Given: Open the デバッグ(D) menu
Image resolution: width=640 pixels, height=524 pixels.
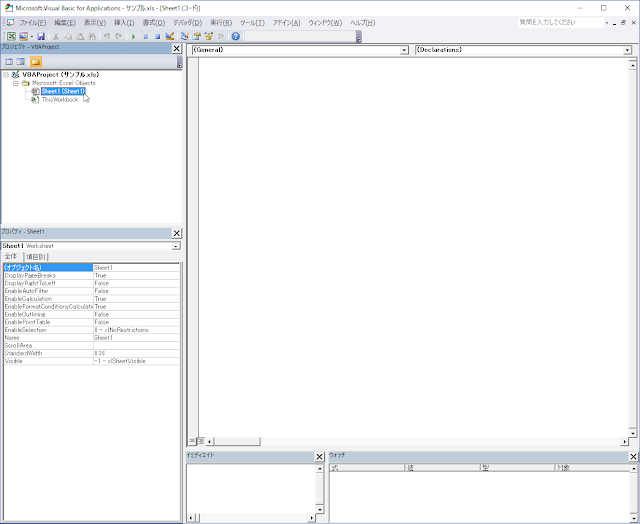Looking at the screenshot, I should click(x=187, y=23).
